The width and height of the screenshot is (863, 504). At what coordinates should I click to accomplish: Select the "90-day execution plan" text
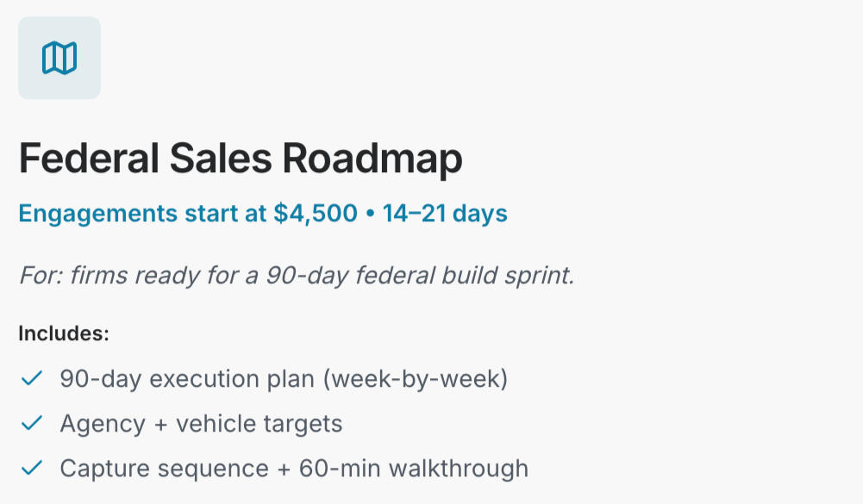point(187,379)
